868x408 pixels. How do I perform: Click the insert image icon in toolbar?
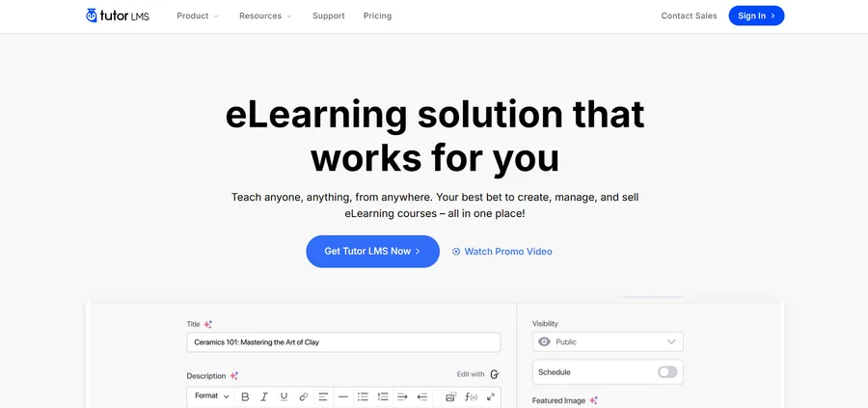coord(450,397)
